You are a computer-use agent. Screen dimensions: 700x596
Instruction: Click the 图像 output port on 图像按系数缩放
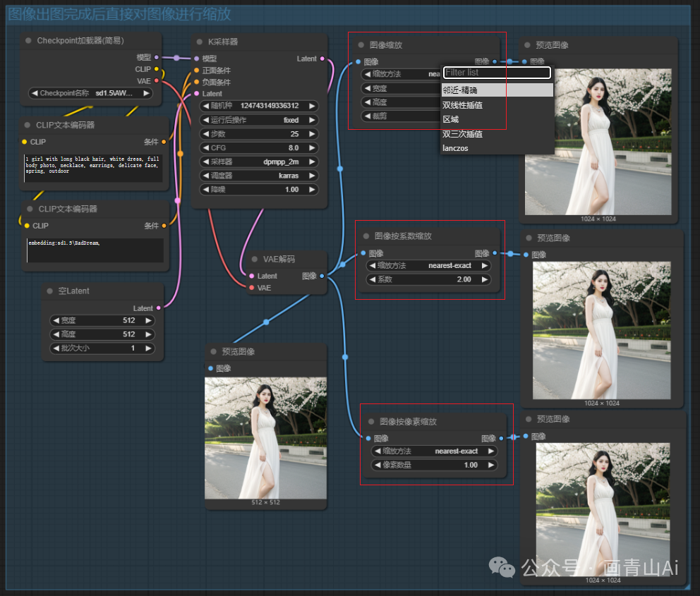tap(495, 253)
